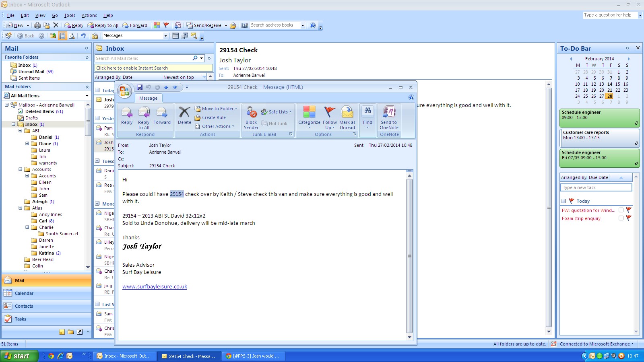Mark 'Foam strip enquiry' task complete
The image size is (644, 362).
point(621,218)
